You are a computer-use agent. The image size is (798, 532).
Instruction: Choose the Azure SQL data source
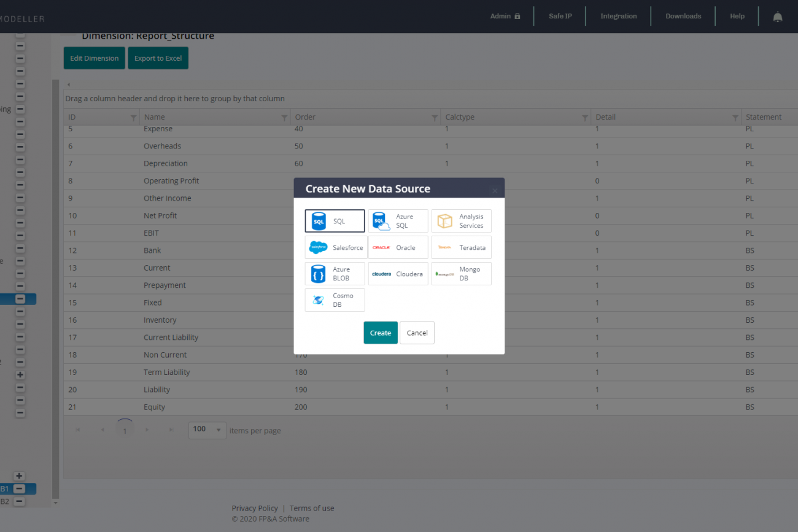(398, 221)
